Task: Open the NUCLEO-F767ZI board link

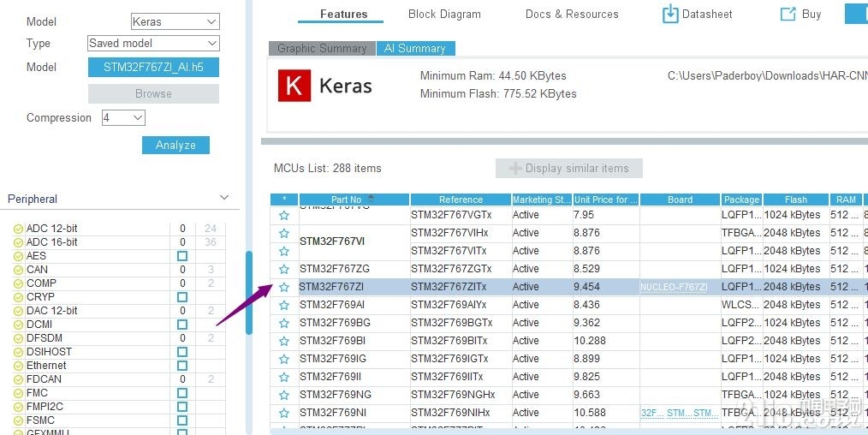Action: tap(674, 287)
